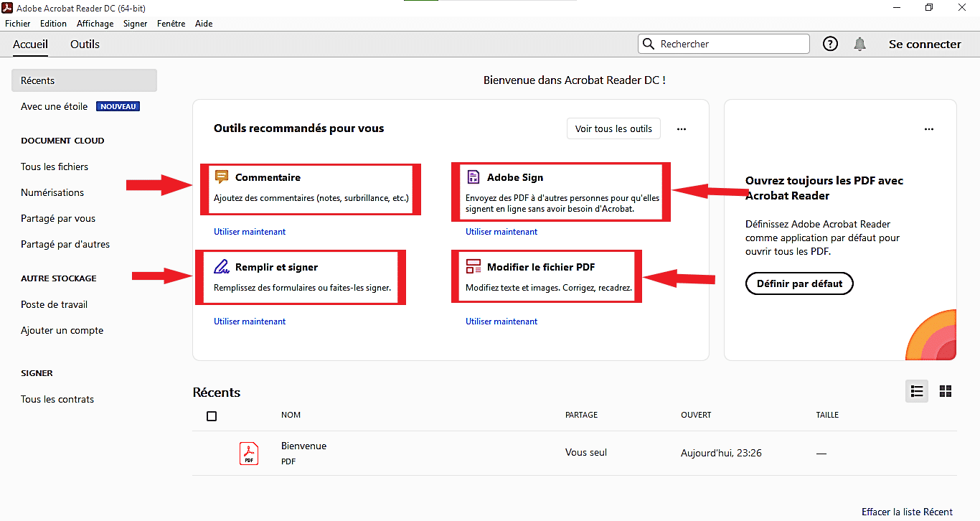
Task: Tick the select-all checkbox in Récents
Action: tap(212, 416)
